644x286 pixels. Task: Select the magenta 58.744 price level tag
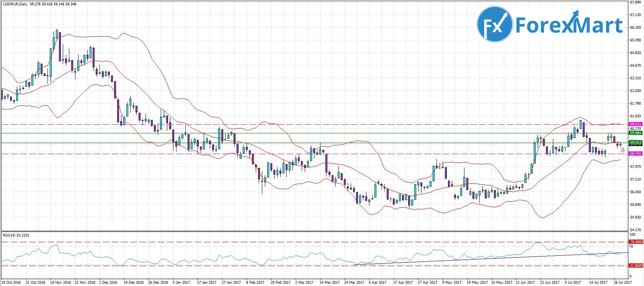(636, 154)
